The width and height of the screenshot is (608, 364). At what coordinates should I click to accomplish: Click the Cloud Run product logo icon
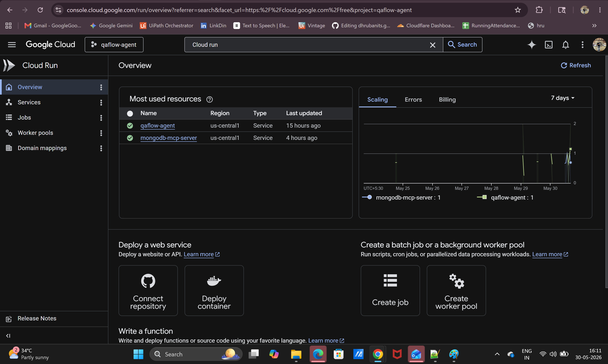coord(9,65)
